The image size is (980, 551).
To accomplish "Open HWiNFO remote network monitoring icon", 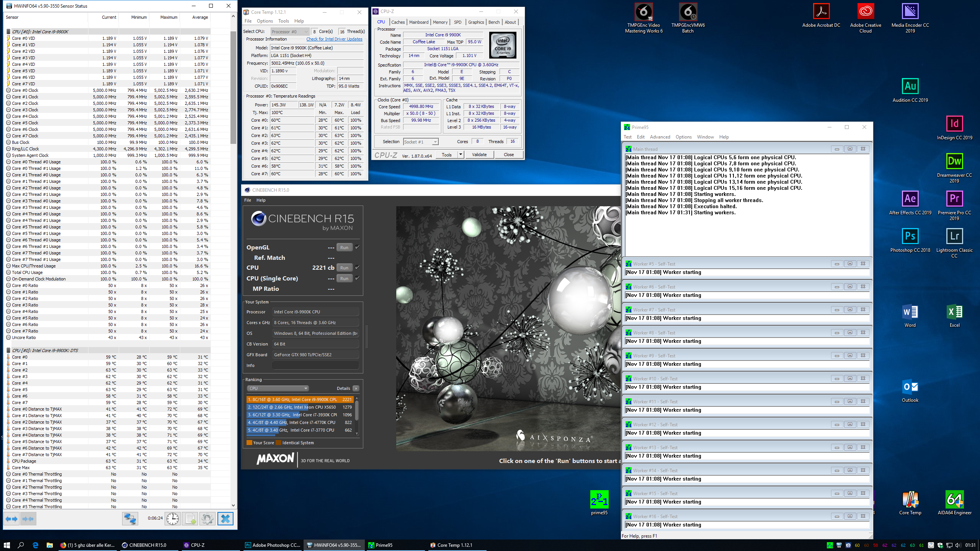I will point(130,519).
